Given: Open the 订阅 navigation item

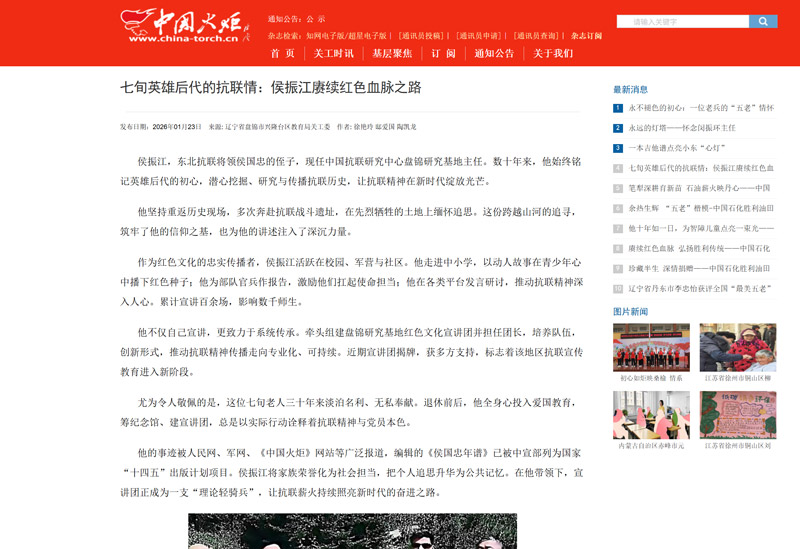Looking at the screenshot, I should click(x=443, y=53).
